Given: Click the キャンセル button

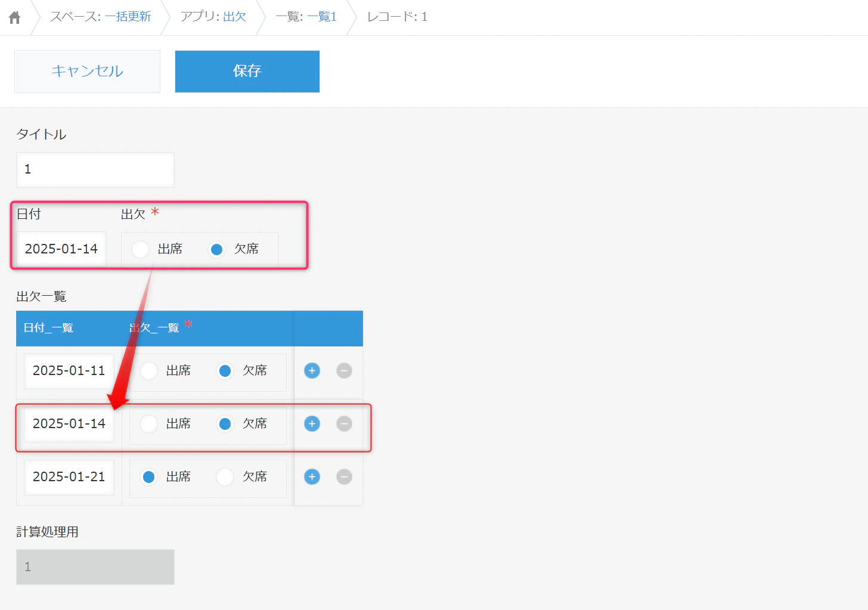Looking at the screenshot, I should click(x=87, y=72).
